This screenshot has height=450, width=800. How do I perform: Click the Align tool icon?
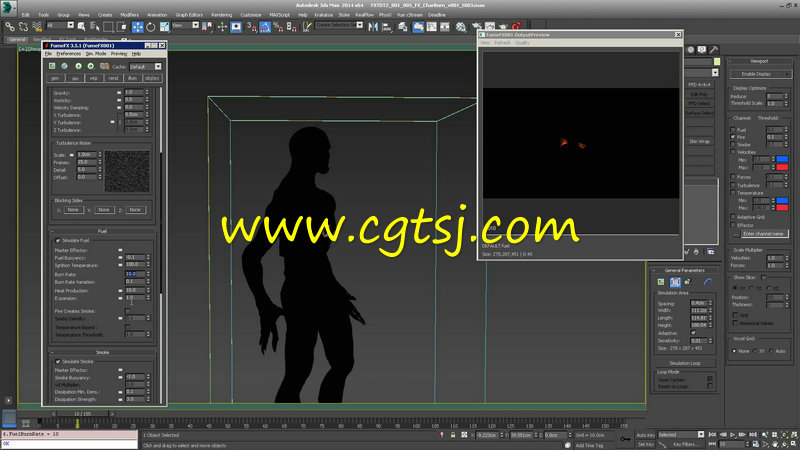[x=387, y=27]
